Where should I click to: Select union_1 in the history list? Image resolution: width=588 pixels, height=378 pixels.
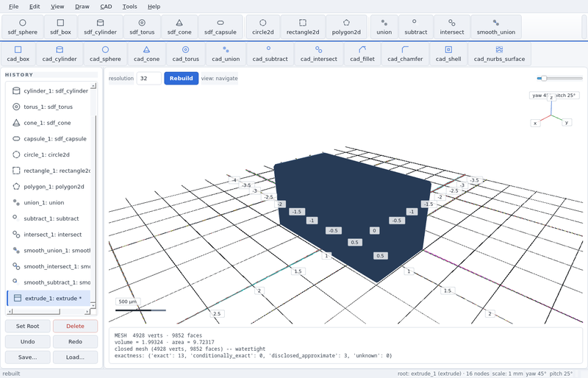[49, 203]
